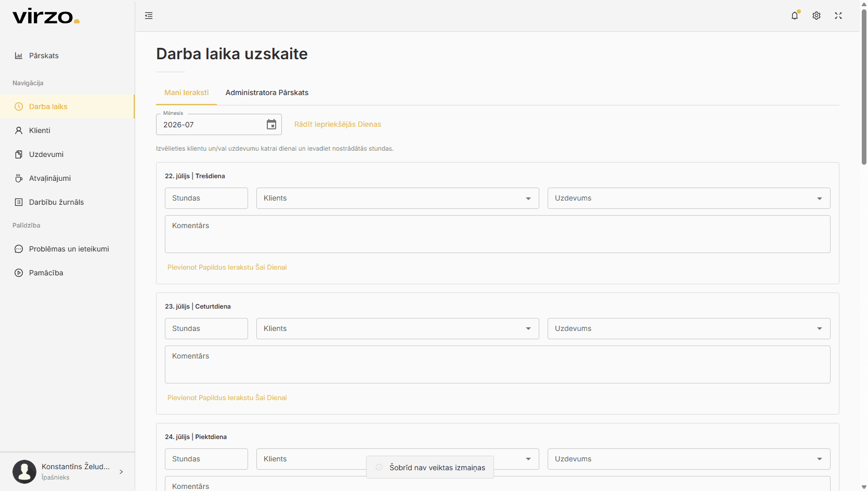Open settings via the gear icon

(817, 16)
